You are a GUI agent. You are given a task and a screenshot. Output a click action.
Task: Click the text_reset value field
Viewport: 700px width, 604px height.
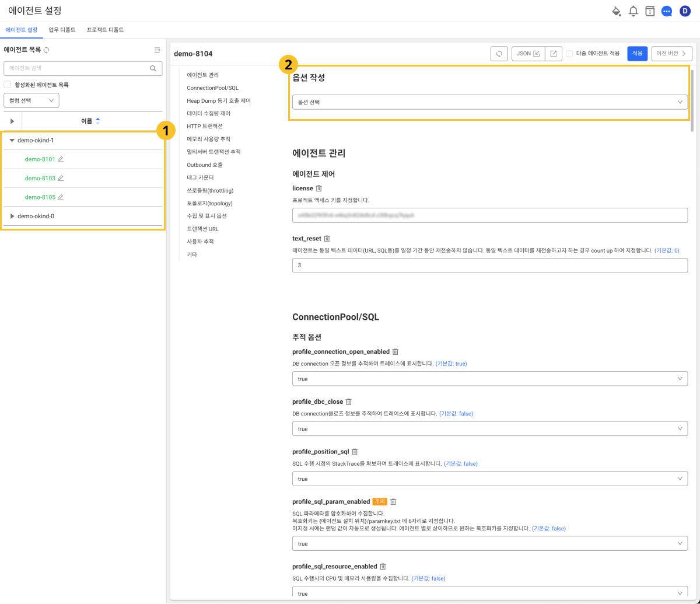coord(490,266)
